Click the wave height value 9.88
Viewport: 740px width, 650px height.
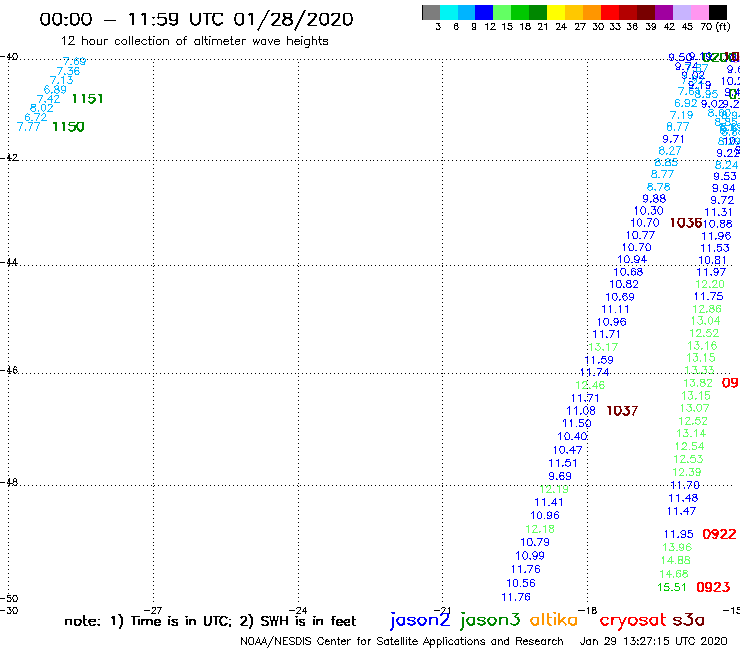click(654, 199)
